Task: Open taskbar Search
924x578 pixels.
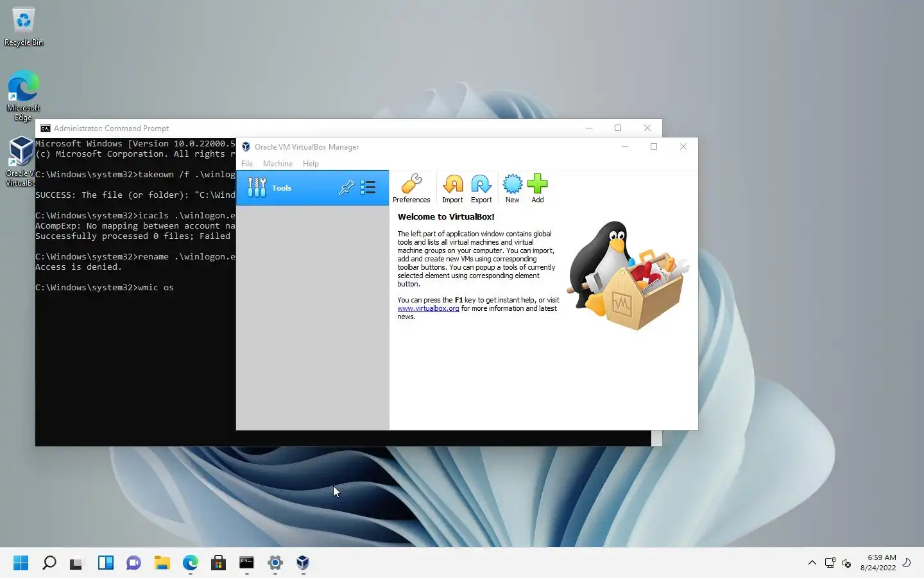Action: (x=49, y=563)
